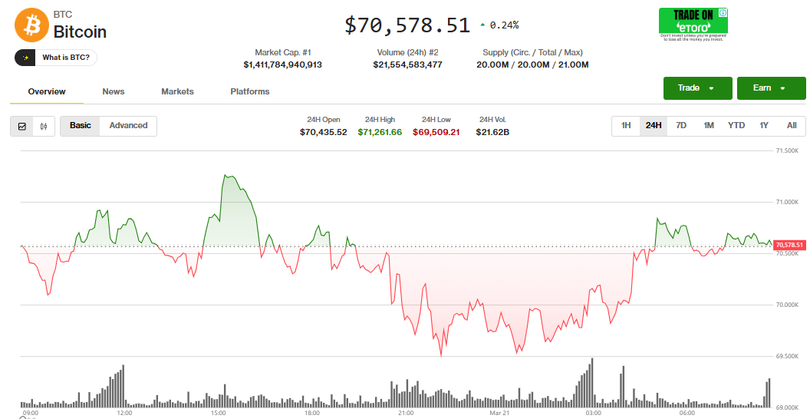Select the All time range option

click(x=791, y=126)
